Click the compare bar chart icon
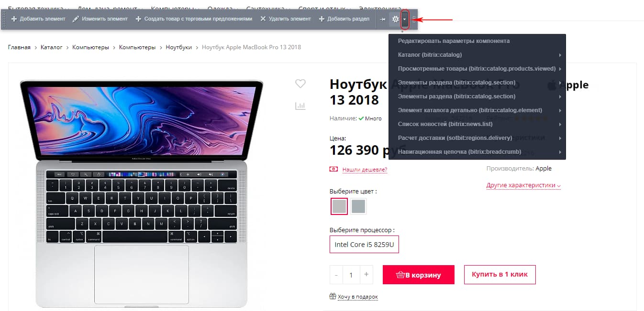 pyautogui.click(x=300, y=106)
